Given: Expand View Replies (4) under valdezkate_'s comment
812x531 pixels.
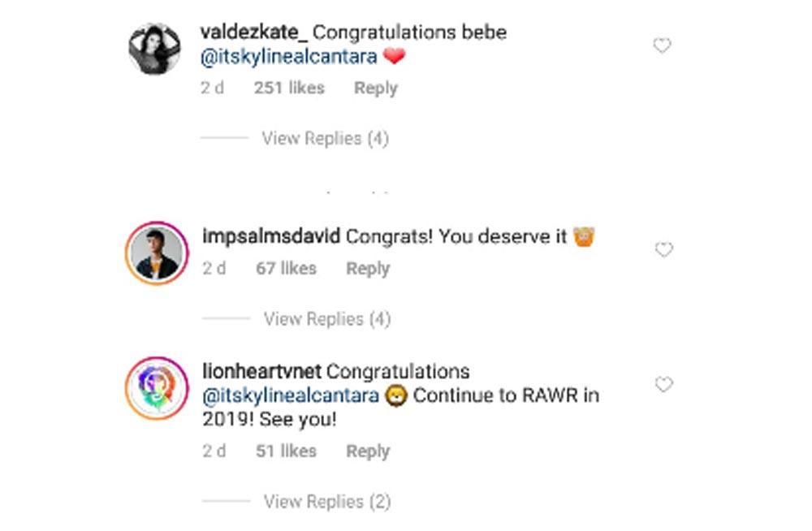Looking at the screenshot, I should tap(325, 139).
